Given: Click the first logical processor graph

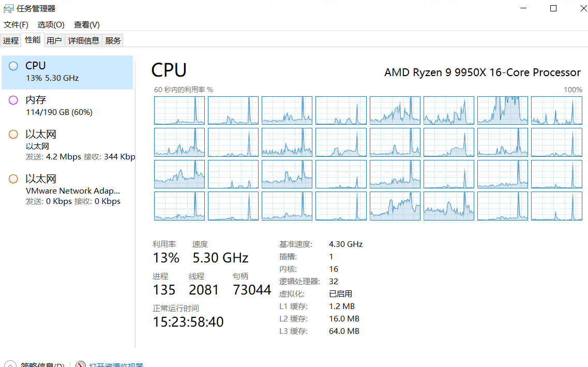Looking at the screenshot, I should pos(179,110).
